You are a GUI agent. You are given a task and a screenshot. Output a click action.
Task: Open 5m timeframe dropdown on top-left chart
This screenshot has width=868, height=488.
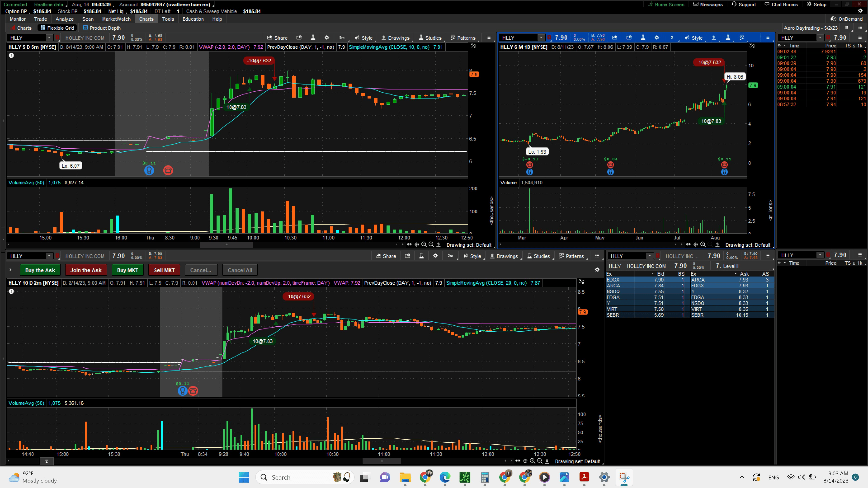pyautogui.click(x=342, y=38)
